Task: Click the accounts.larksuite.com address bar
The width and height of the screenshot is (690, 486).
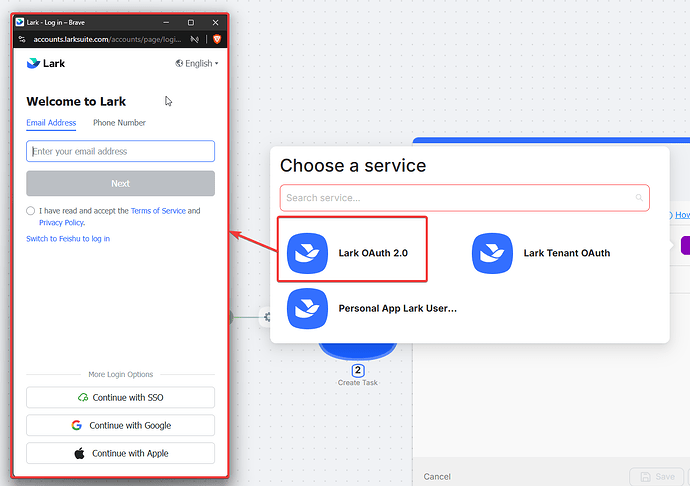Action: click(107, 39)
